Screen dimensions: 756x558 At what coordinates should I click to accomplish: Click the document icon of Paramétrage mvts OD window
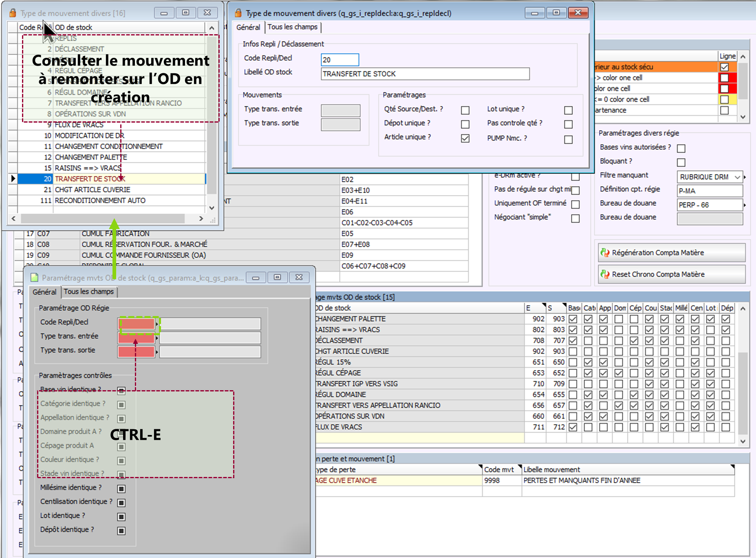[x=35, y=278]
